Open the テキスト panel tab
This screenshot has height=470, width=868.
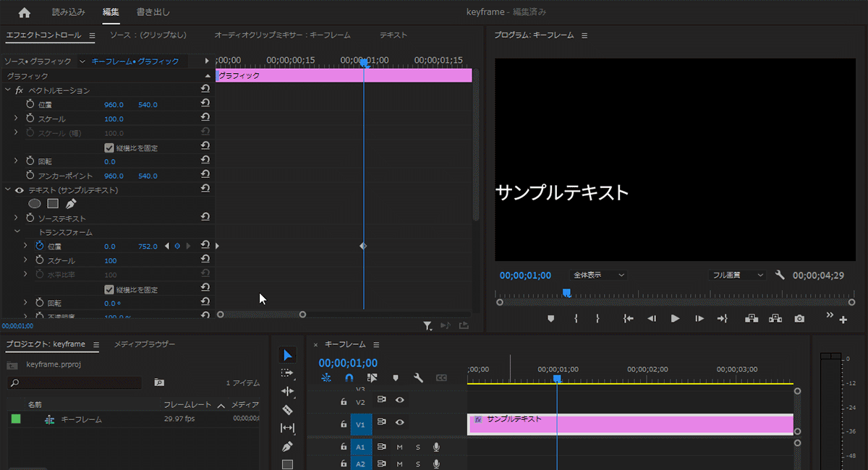[x=393, y=35]
